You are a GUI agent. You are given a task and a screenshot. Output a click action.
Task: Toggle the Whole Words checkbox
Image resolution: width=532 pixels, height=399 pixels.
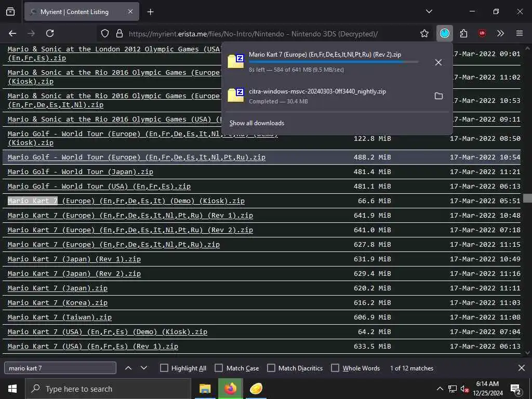pos(335,368)
